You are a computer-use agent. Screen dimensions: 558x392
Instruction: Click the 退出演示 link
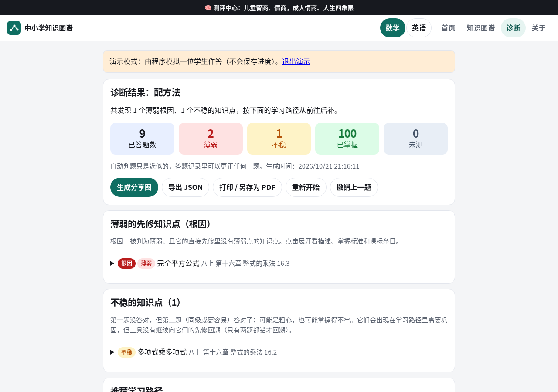[296, 61]
